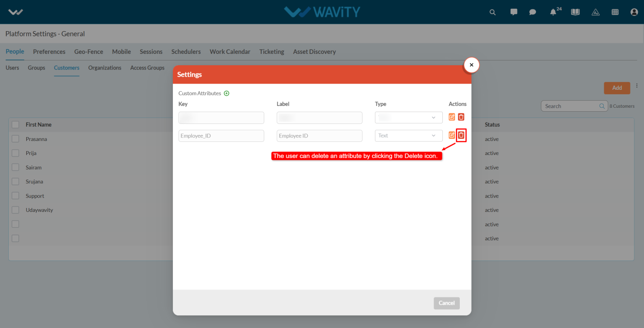Image resolution: width=644 pixels, height=328 pixels.
Task: Click the Cancel button in Settings dialog
Action: (x=447, y=303)
